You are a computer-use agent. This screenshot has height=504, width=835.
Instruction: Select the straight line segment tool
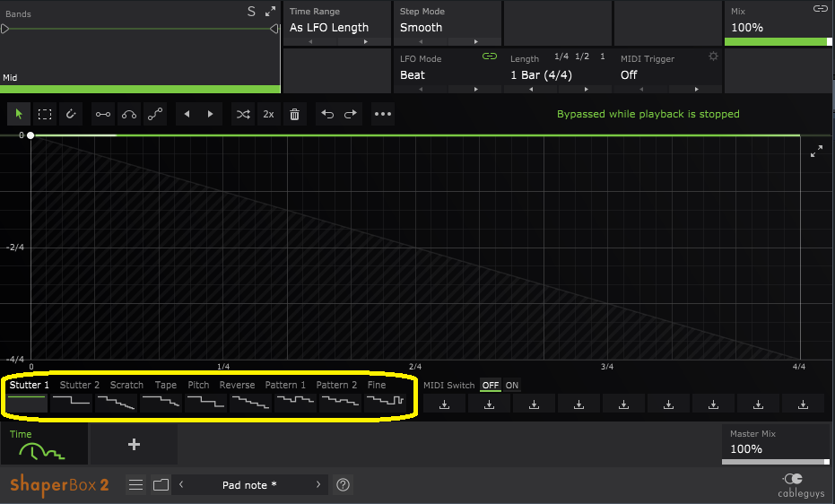pos(103,114)
